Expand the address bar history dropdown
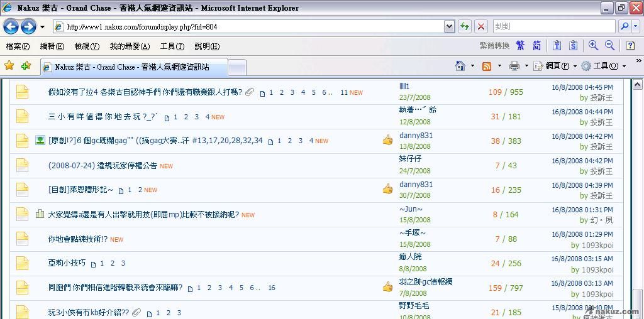Screen dimensions: 644x319 tap(449, 26)
